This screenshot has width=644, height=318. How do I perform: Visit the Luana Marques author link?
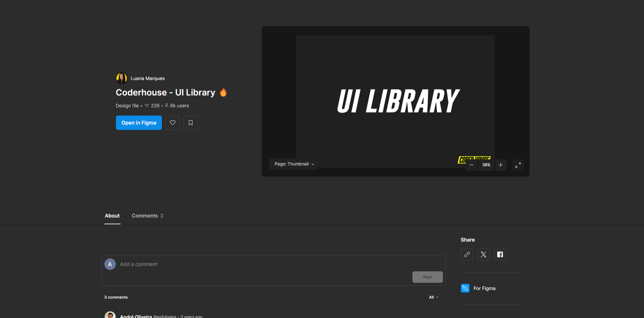coord(148,78)
